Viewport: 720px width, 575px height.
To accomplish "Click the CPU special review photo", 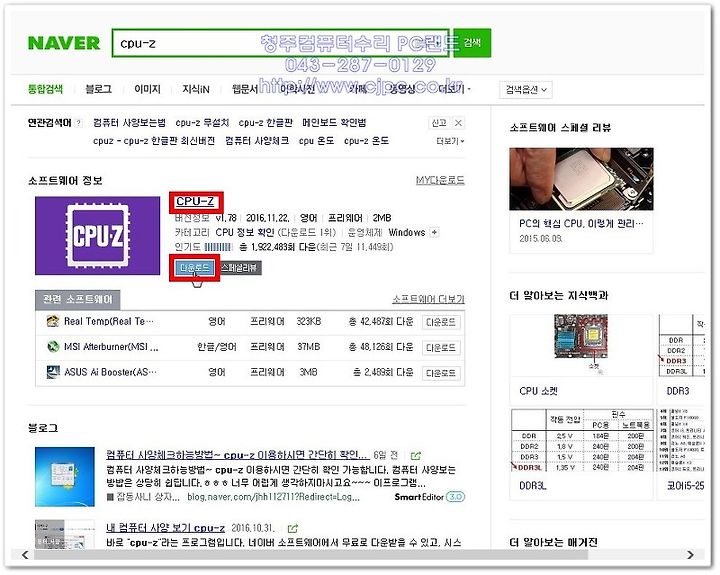I will tap(581, 179).
